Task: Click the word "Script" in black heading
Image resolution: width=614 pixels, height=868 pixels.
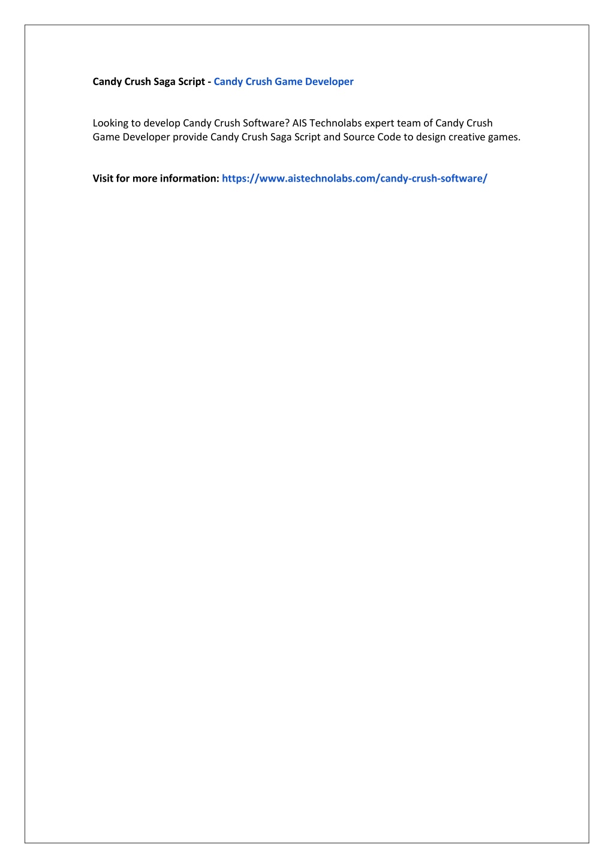Action: coord(191,82)
